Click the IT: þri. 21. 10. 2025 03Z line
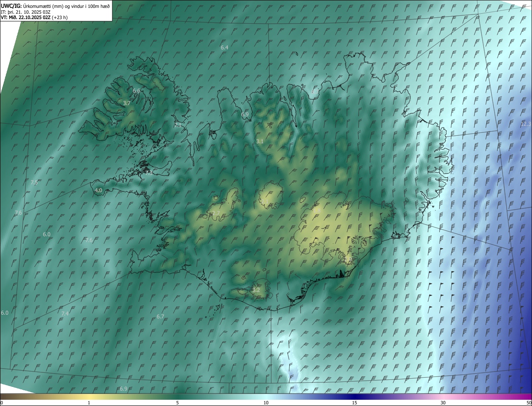 click(26, 12)
